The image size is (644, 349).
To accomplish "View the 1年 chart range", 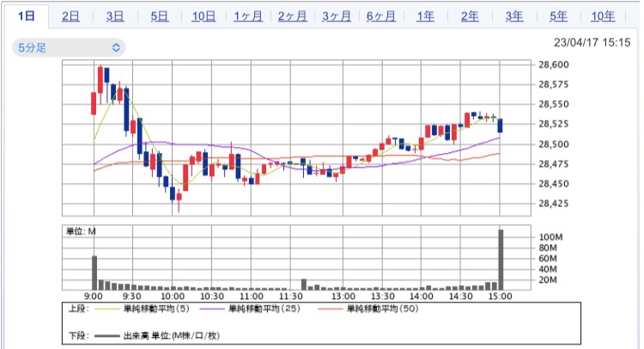I will 426,16.
